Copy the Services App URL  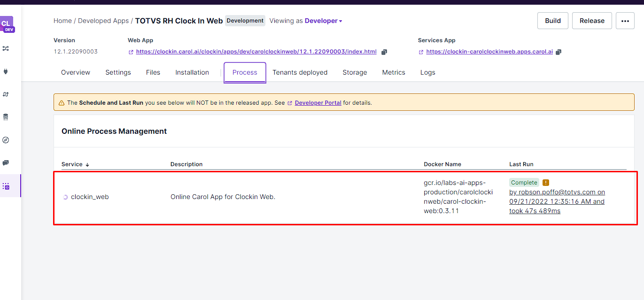point(559,52)
